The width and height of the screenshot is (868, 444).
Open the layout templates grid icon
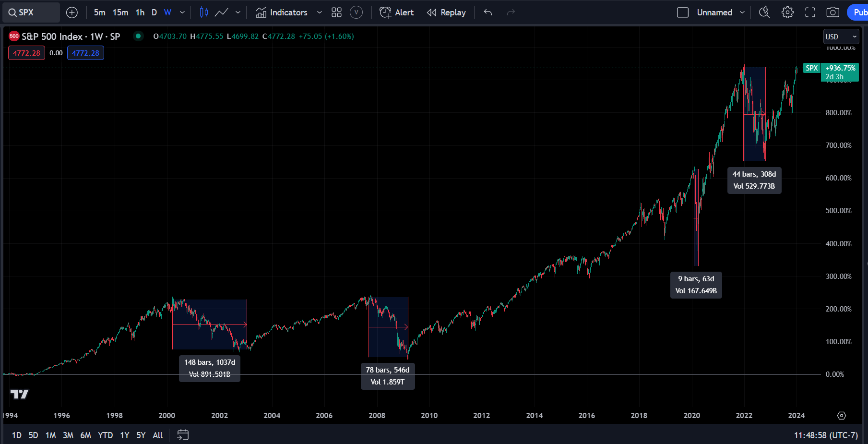click(336, 12)
